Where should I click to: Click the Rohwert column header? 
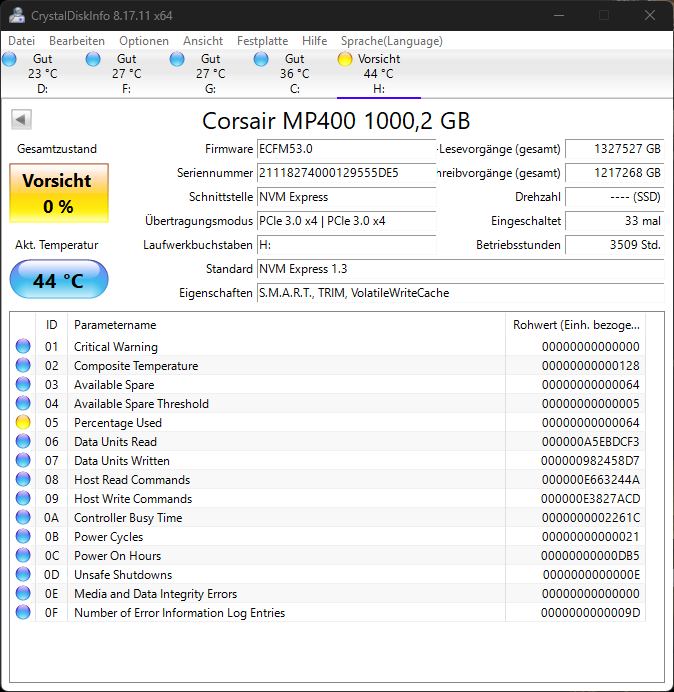click(576, 325)
